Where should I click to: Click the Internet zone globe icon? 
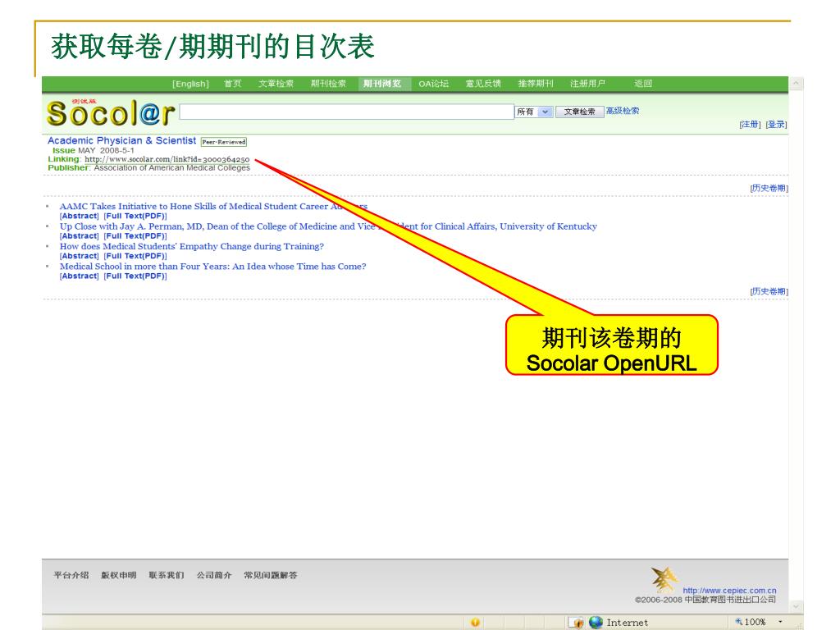(x=596, y=622)
